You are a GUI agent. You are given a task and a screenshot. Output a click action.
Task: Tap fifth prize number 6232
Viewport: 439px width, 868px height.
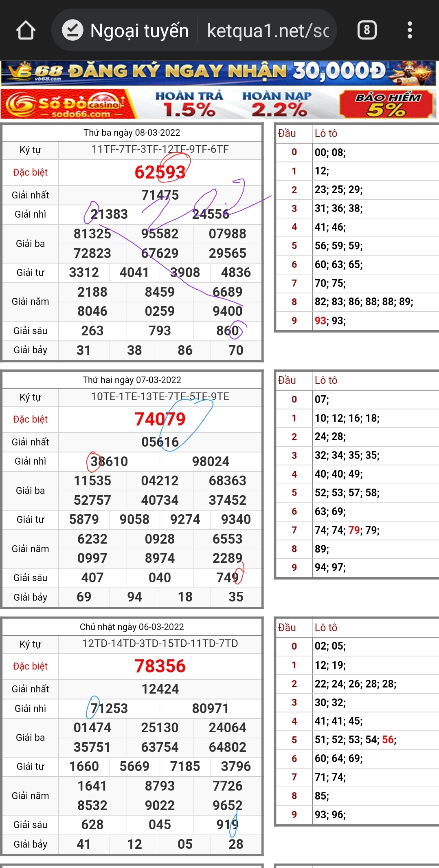(x=92, y=539)
